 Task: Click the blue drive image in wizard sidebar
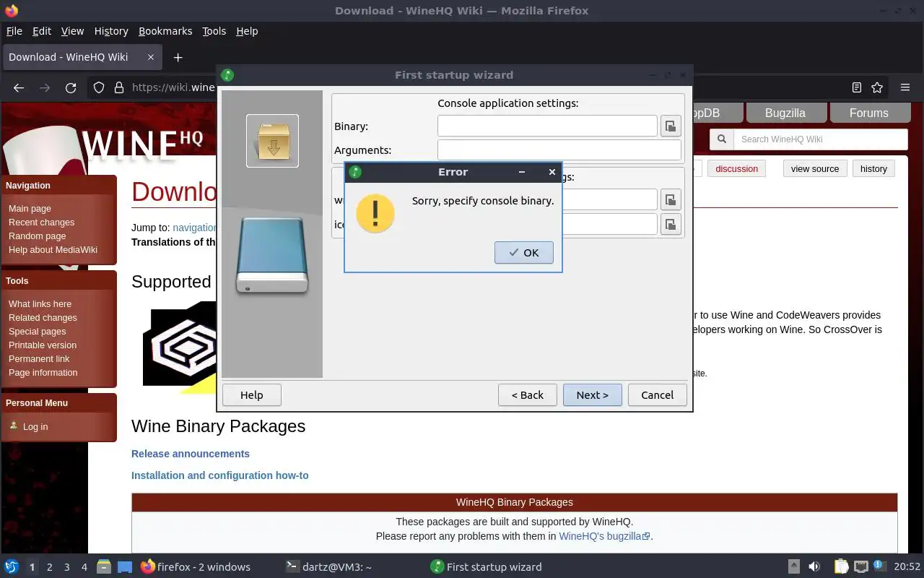(x=272, y=256)
